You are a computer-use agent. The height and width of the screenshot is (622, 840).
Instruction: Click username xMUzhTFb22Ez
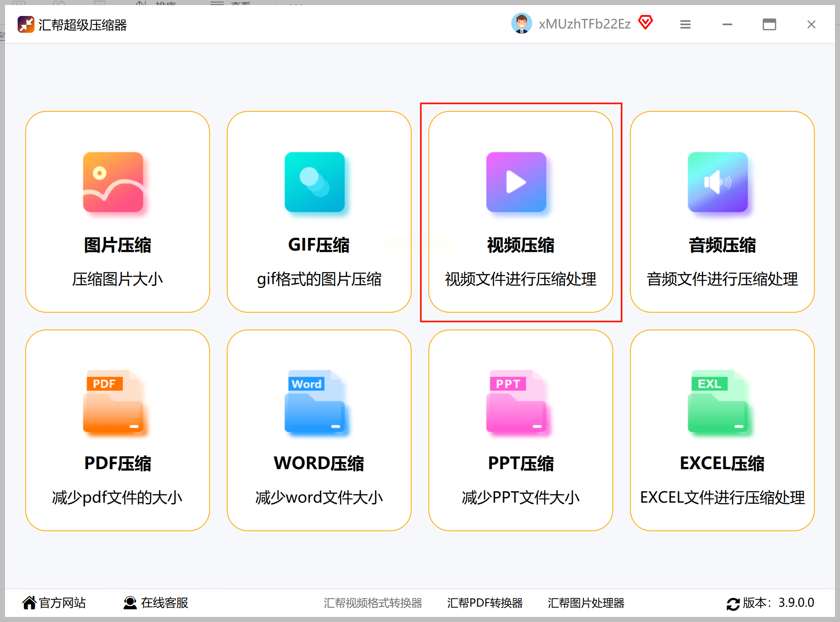click(x=585, y=24)
